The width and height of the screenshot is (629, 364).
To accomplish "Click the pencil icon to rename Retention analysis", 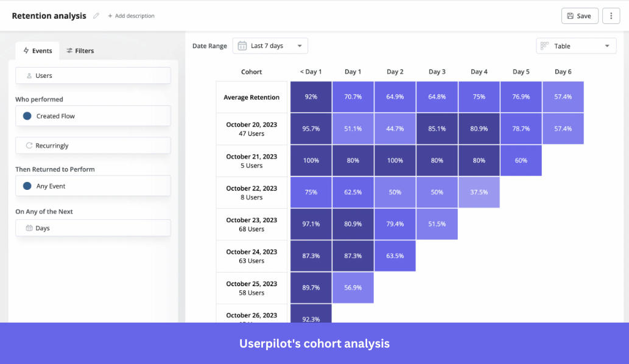I will click(96, 16).
